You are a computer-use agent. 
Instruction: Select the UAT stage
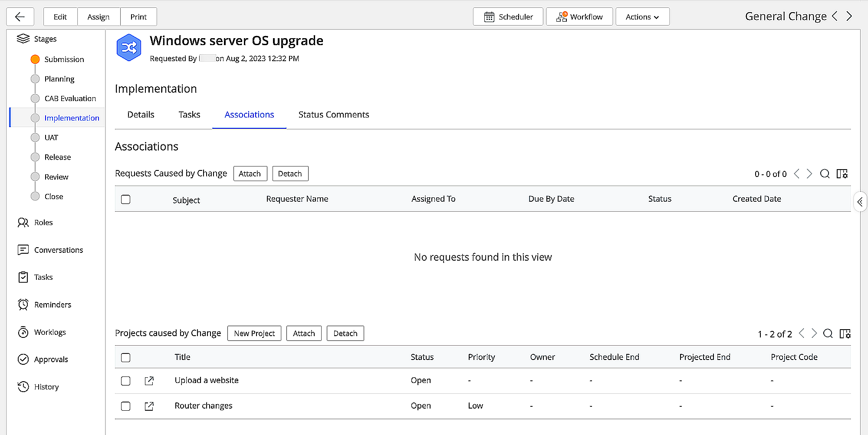point(51,137)
